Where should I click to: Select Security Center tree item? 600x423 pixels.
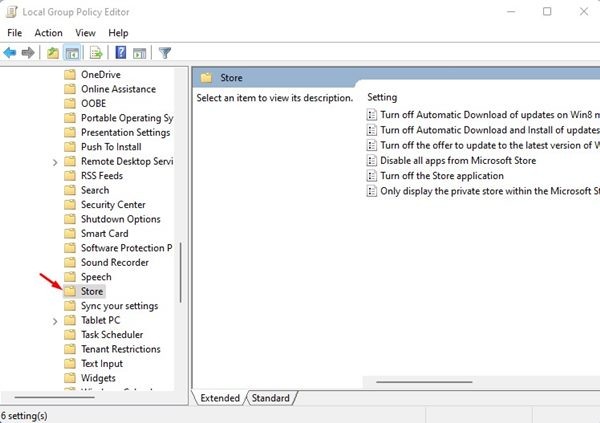pyautogui.click(x=113, y=205)
